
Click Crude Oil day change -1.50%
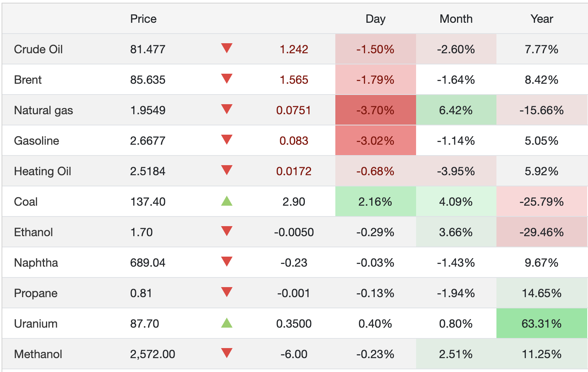[376, 49]
